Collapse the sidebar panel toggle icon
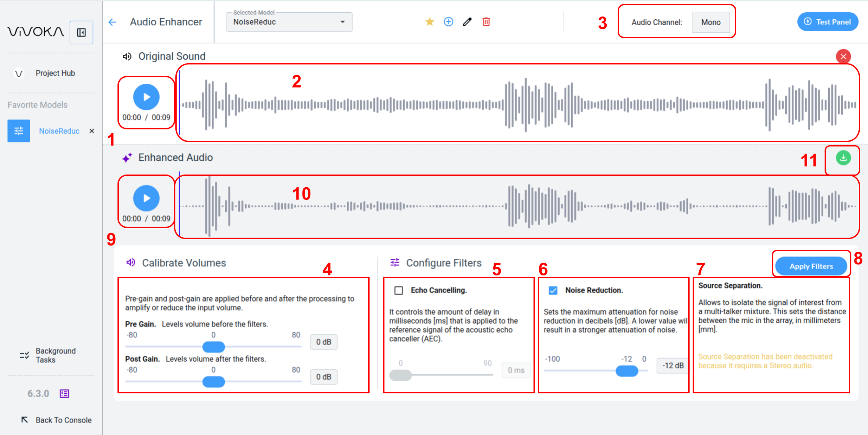Viewport: 868px width, 435px height. pyautogui.click(x=81, y=32)
